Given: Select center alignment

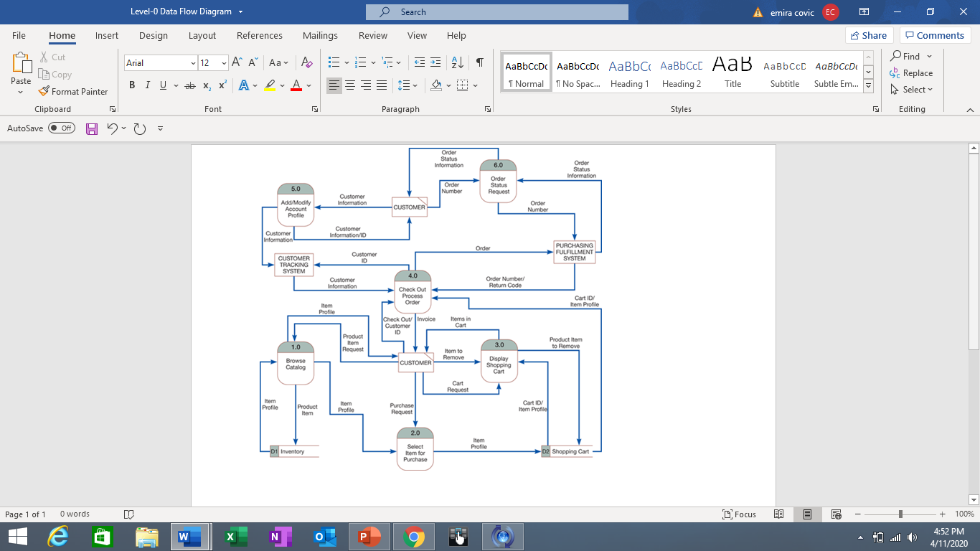Looking at the screenshot, I should (x=349, y=85).
